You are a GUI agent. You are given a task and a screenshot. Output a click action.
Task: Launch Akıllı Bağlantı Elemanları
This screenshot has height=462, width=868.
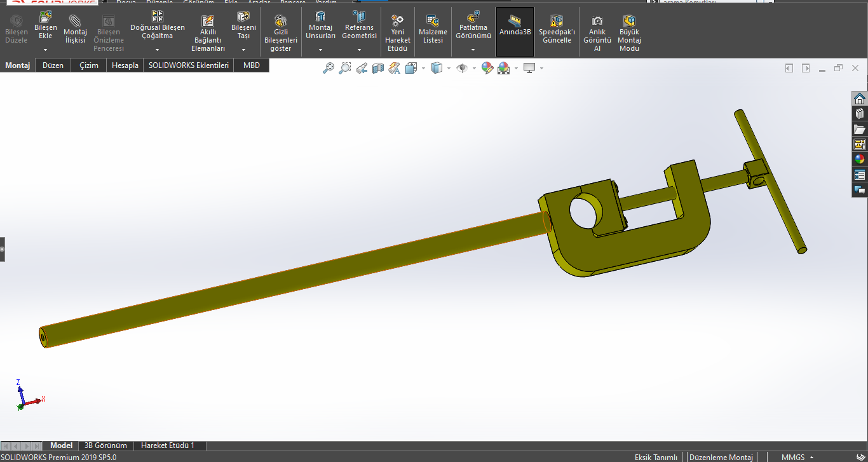[x=208, y=33]
